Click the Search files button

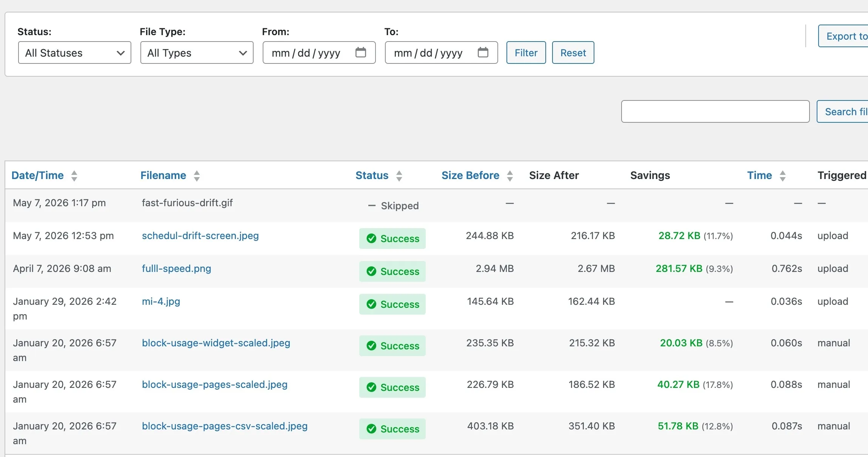pos(843,111)
